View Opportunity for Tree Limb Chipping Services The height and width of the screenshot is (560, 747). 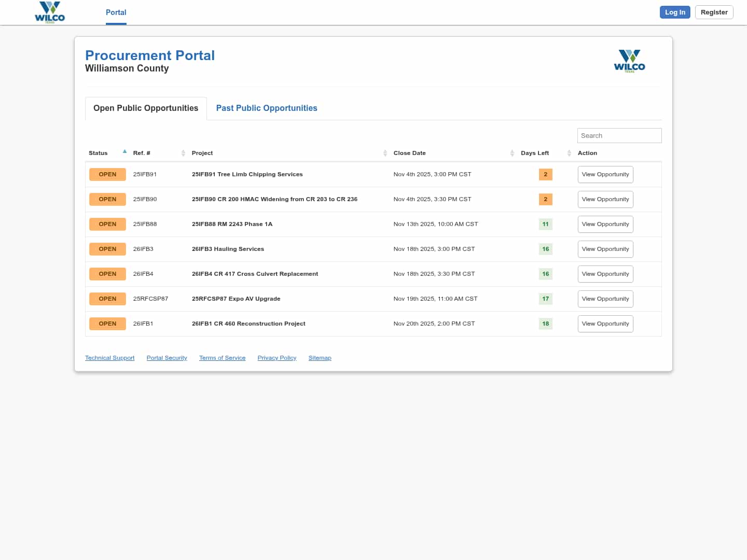pyautogui.click(x=605, y=174)
